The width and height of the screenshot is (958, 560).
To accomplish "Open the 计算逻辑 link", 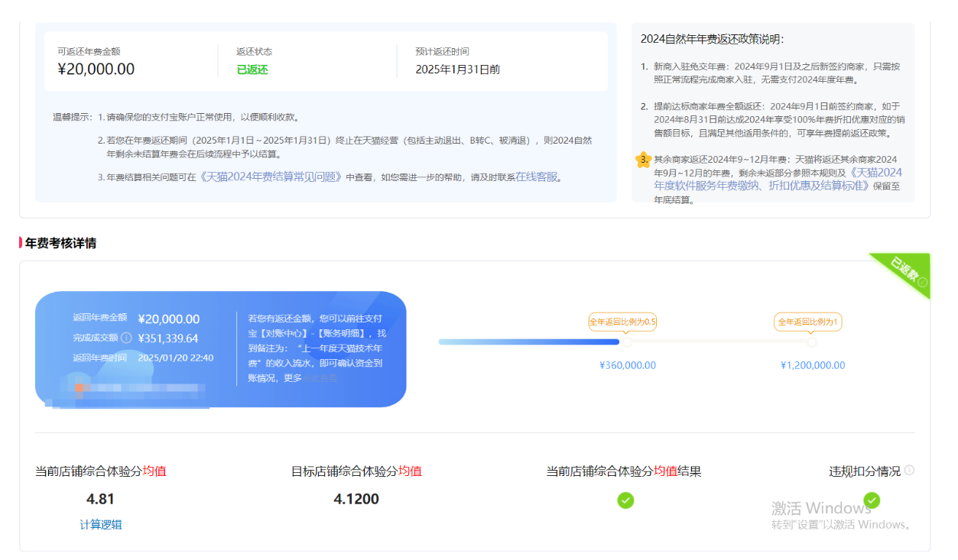I will (x=100, y=524).
